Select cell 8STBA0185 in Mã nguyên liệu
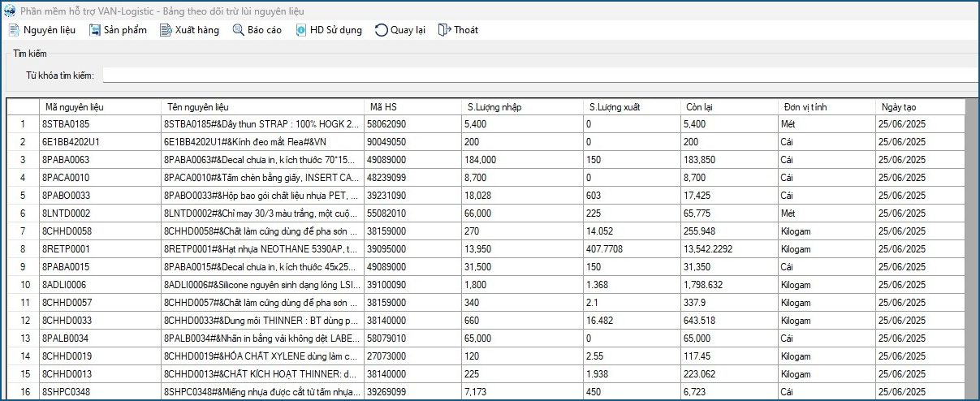This screenshot has height=401, width=980. pos(100,124)
